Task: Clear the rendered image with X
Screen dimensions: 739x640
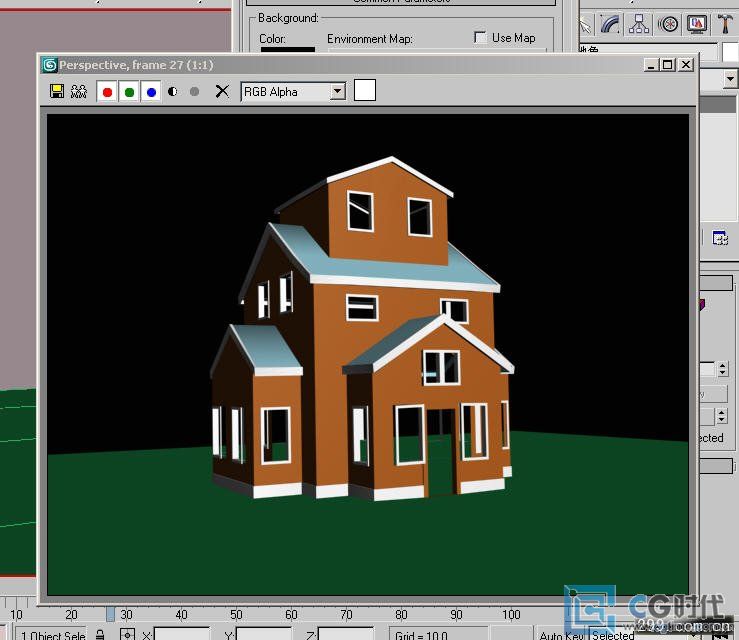Action: point(222,91)
